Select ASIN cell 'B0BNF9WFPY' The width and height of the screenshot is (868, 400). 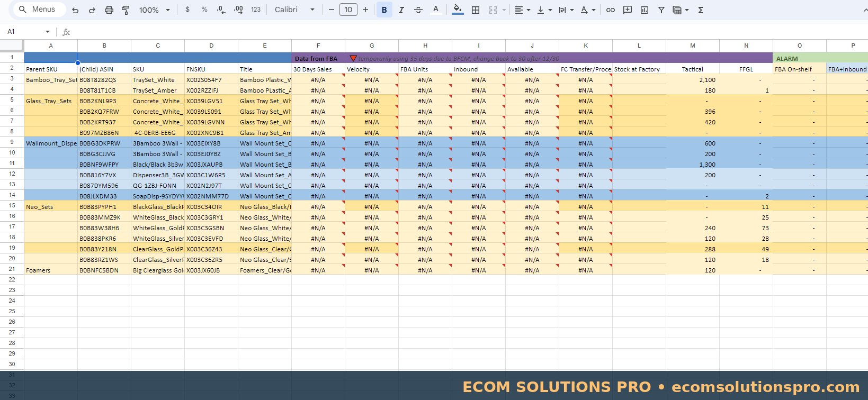click(x=104, y=165)
